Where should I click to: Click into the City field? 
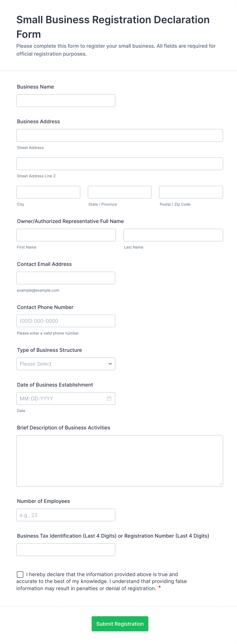click(x=48, y=192)
